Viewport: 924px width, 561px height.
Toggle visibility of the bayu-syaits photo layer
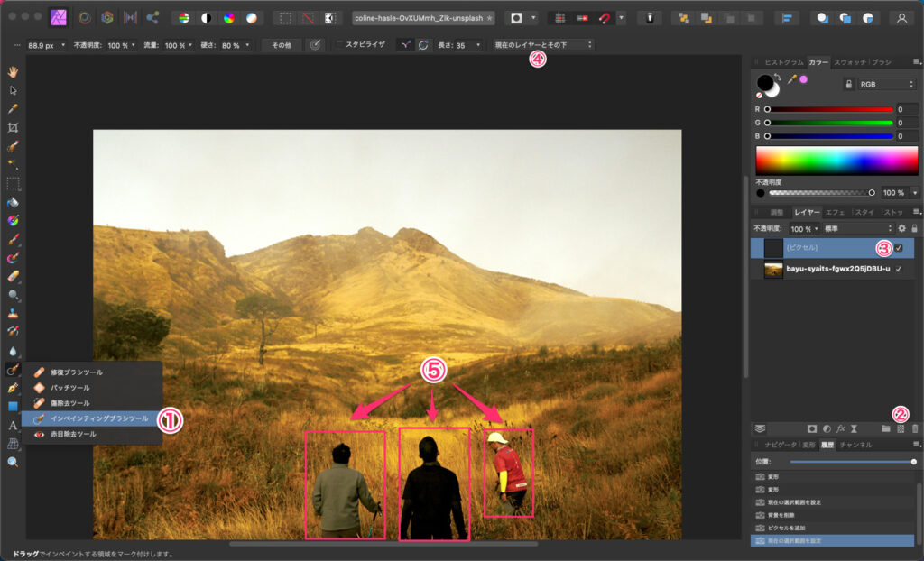899,269
